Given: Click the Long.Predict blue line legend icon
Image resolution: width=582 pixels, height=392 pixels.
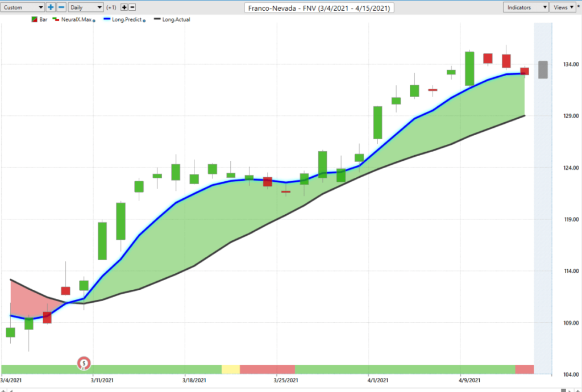Looking at the screenshot, I should pos(106,19).
